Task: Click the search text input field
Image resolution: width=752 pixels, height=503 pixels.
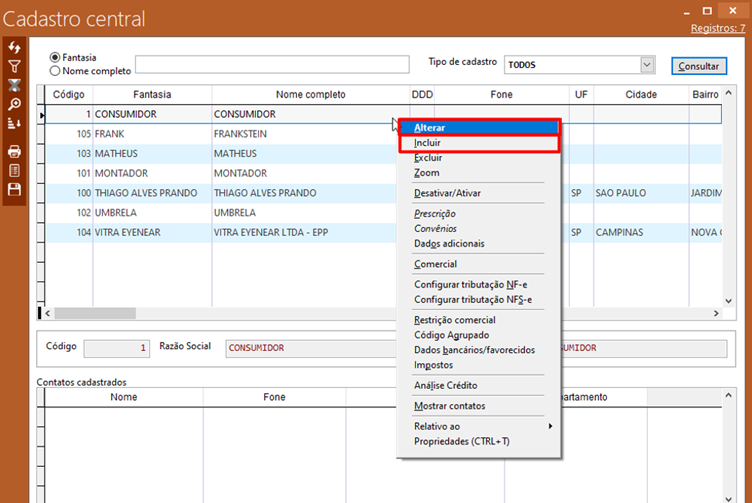Action: pyautogui.click(x=272, y=65)
